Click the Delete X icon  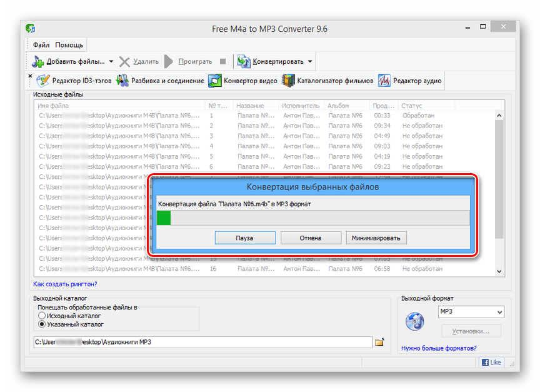tap(124, 61)
